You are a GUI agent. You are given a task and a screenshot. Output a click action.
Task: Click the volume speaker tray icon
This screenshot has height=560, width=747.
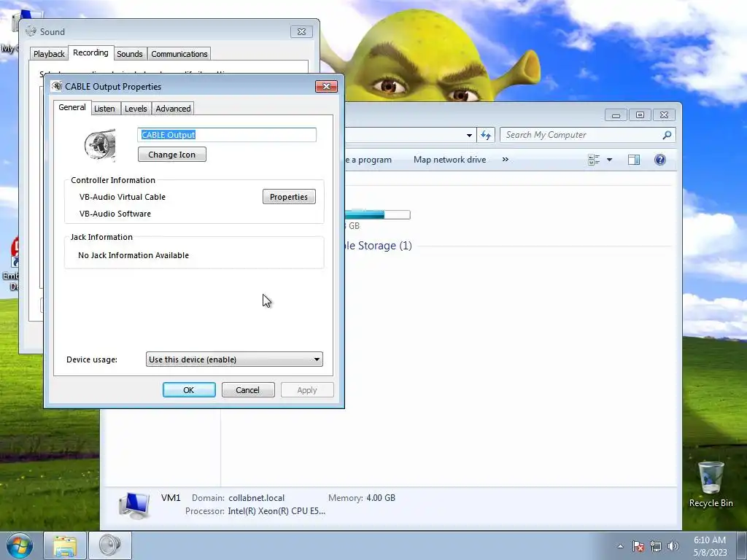pos(673,546)
